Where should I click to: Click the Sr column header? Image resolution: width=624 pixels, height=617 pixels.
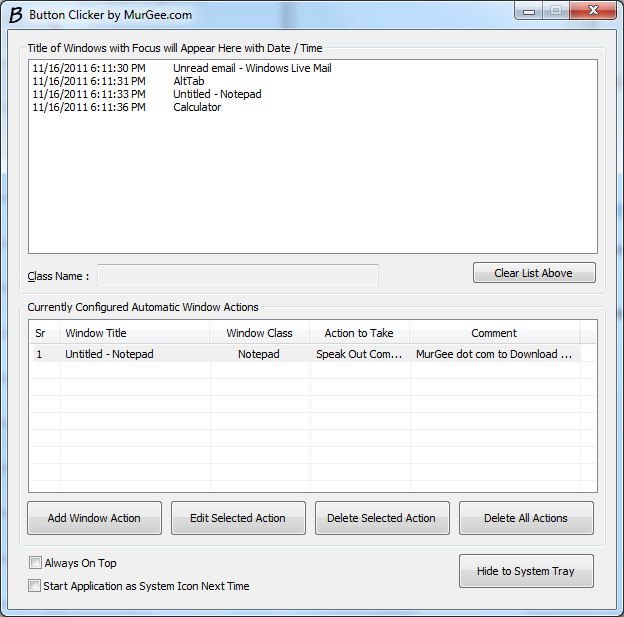click(x=43, y=333)
